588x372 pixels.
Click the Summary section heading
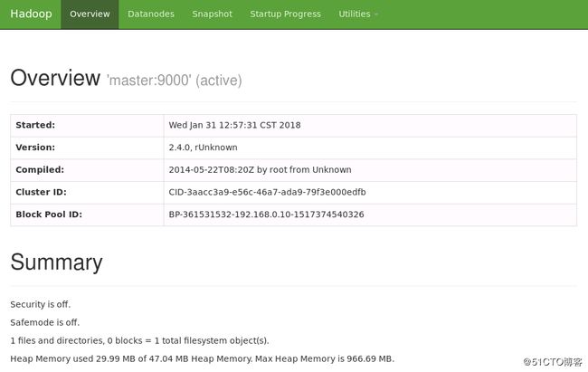click(x=56, y=262)
